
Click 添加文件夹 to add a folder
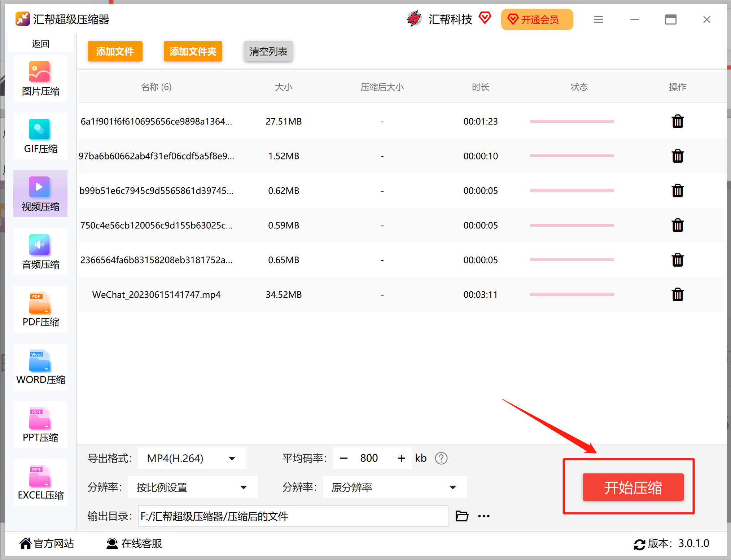point(193,51)
